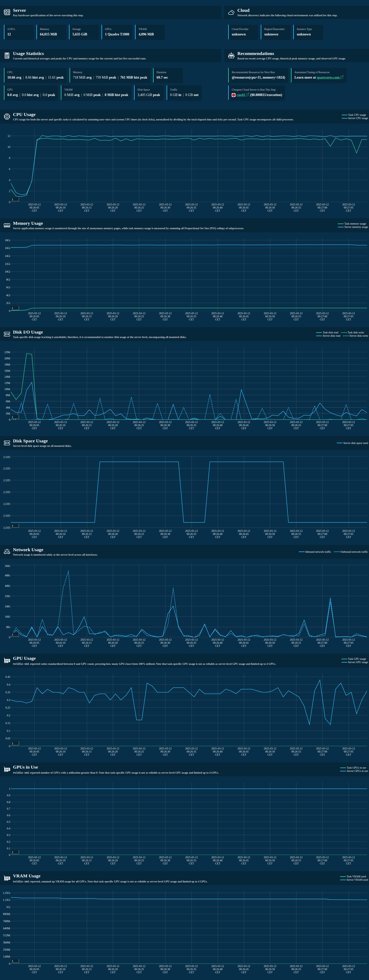The height and width of the screenshot is (980, 369).
Task: Toggle Task VRAM used legend series
Action: coord(353,877)
